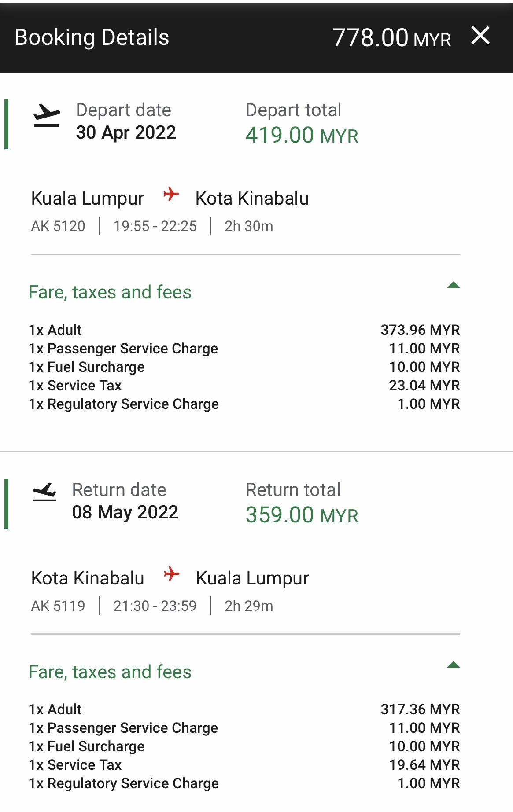
Task: Tap the Return total 359.00 MYR
Action: 302,515
